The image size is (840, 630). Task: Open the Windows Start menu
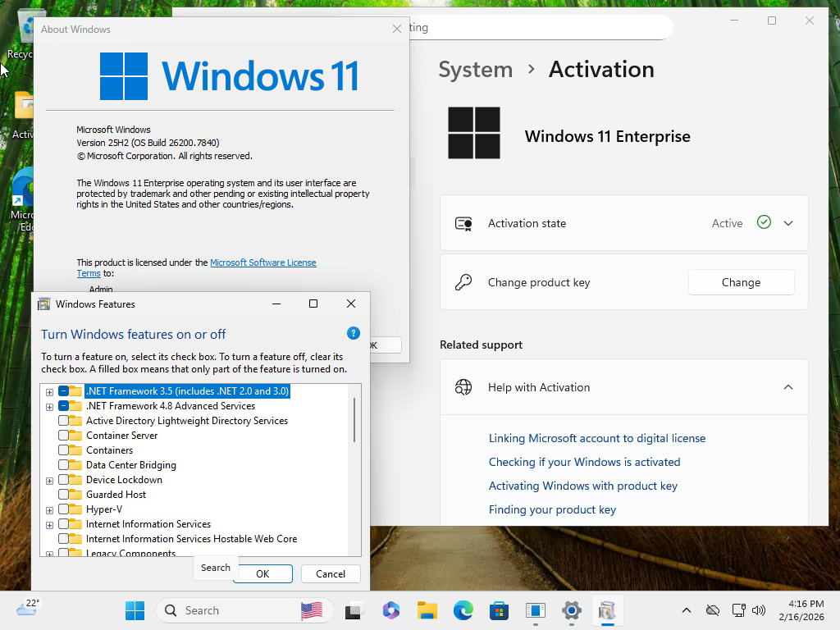click(x=135, y=610)
